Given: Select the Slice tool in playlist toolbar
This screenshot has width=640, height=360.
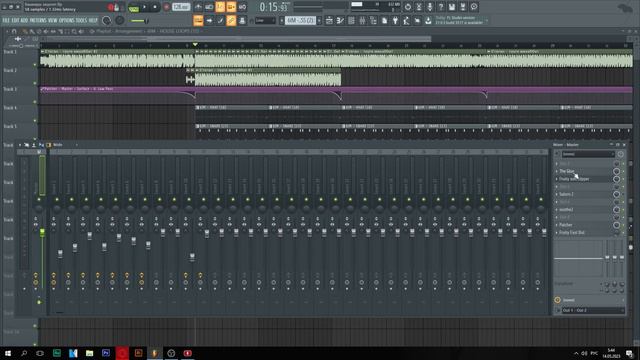Looking at the screenshot, I should coord(60,31).
